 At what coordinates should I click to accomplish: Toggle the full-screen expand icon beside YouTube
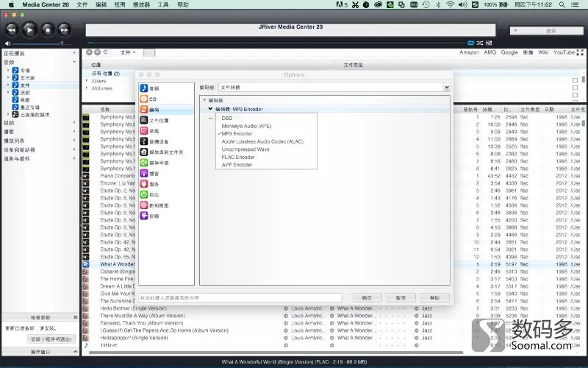580,52
